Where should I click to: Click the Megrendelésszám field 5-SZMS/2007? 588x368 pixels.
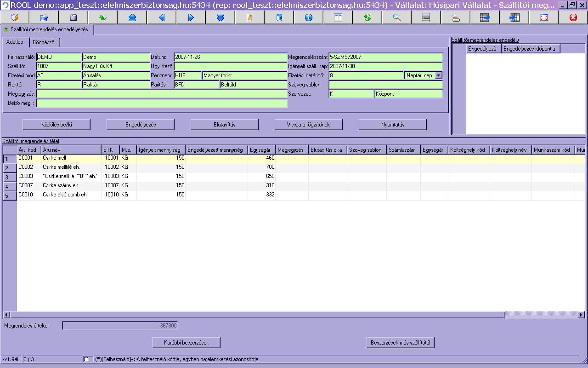[386, 57]
